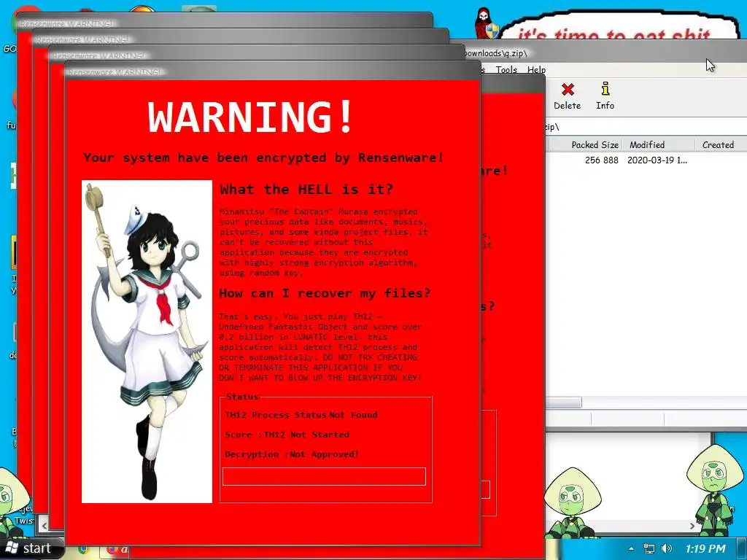
Task: Click the third Rensenware WARNING title bar
Action: [x=256, y=53]
